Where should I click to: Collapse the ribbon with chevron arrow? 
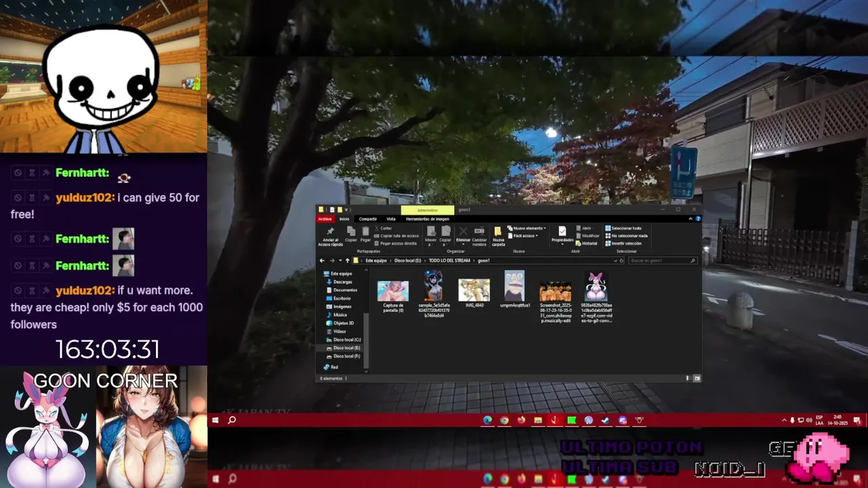click(690, 219)
